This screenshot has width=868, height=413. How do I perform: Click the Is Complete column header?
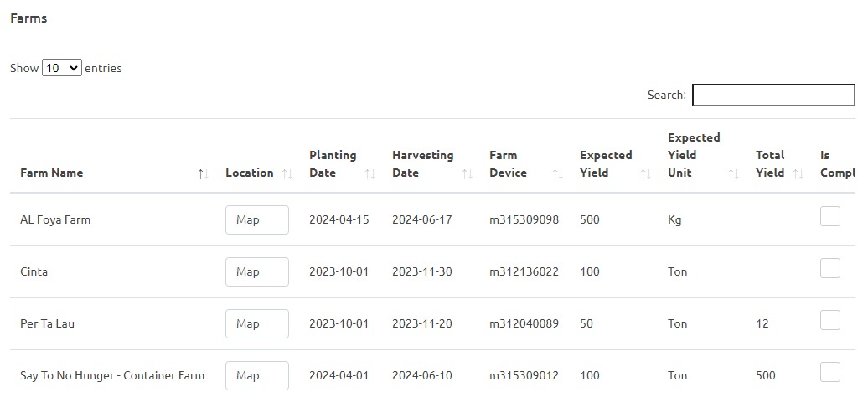click(x=836, y=164)
